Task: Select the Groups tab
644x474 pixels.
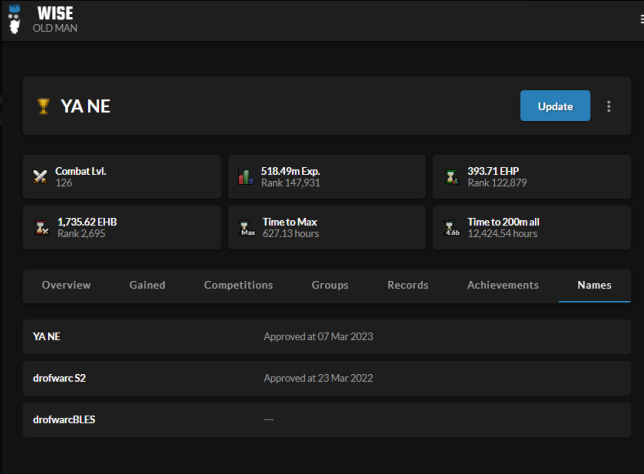Action: 330,285
